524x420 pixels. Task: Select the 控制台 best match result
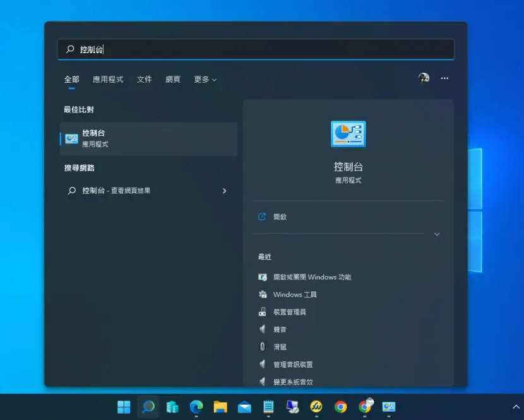coord(149,139)
